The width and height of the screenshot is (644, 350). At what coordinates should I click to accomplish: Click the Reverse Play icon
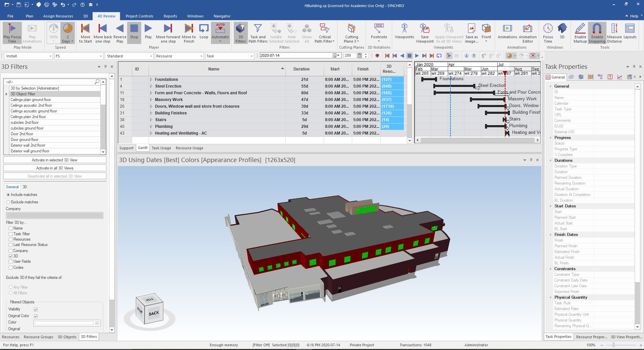[120, 33]
